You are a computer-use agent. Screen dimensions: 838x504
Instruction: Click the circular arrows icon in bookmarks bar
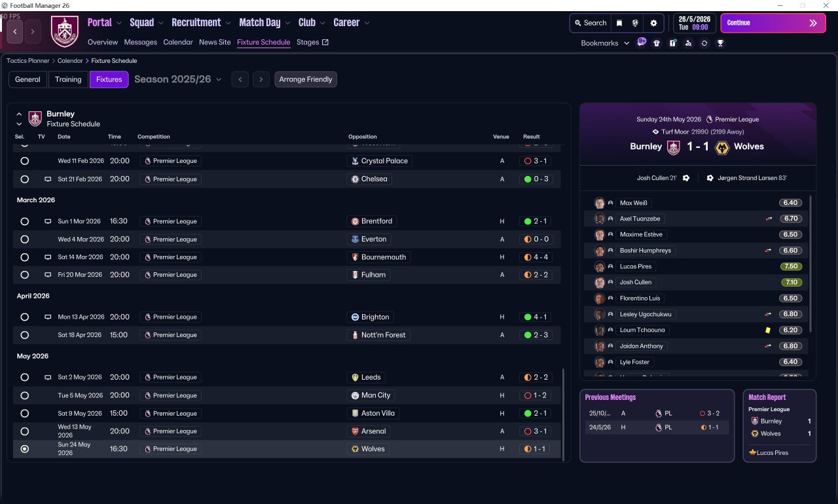click(x=704, y=43)
